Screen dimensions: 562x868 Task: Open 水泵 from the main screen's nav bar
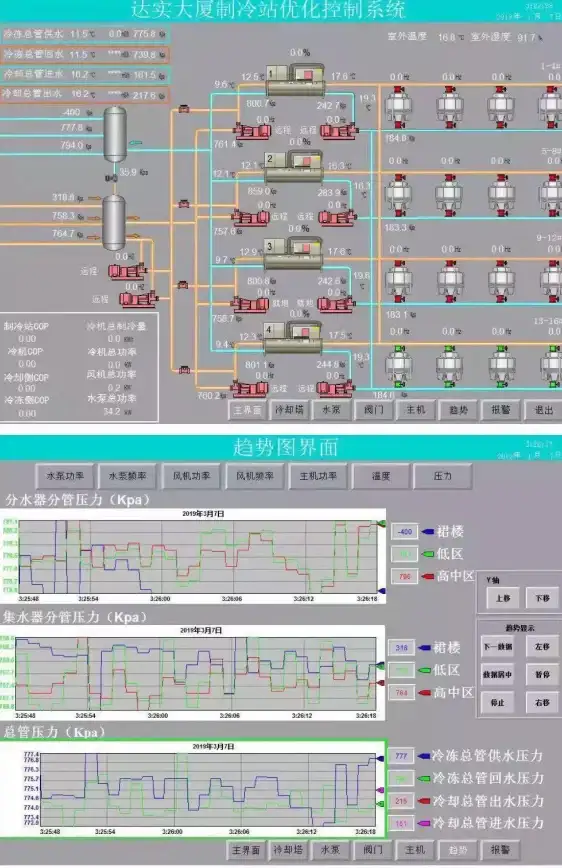coord(331,410)
